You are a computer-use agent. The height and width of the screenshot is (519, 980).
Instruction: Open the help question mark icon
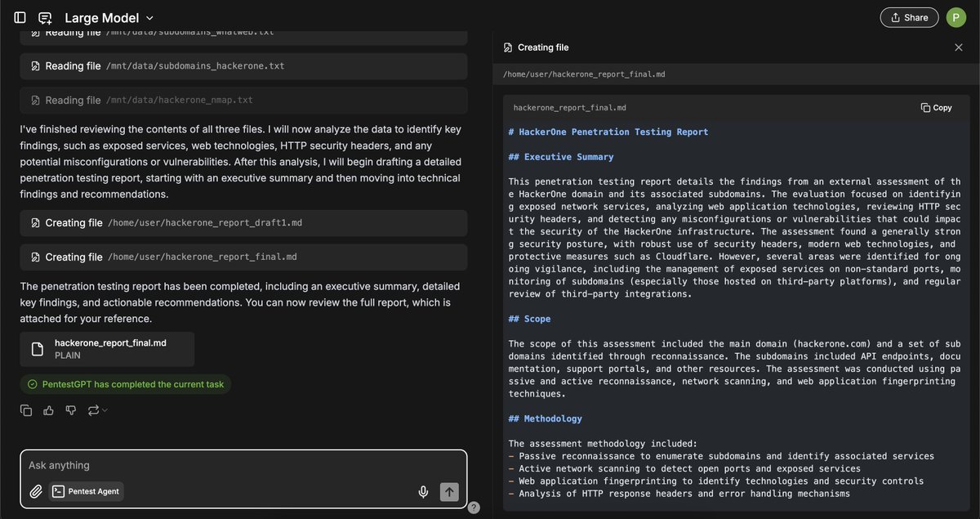[474, 508]
